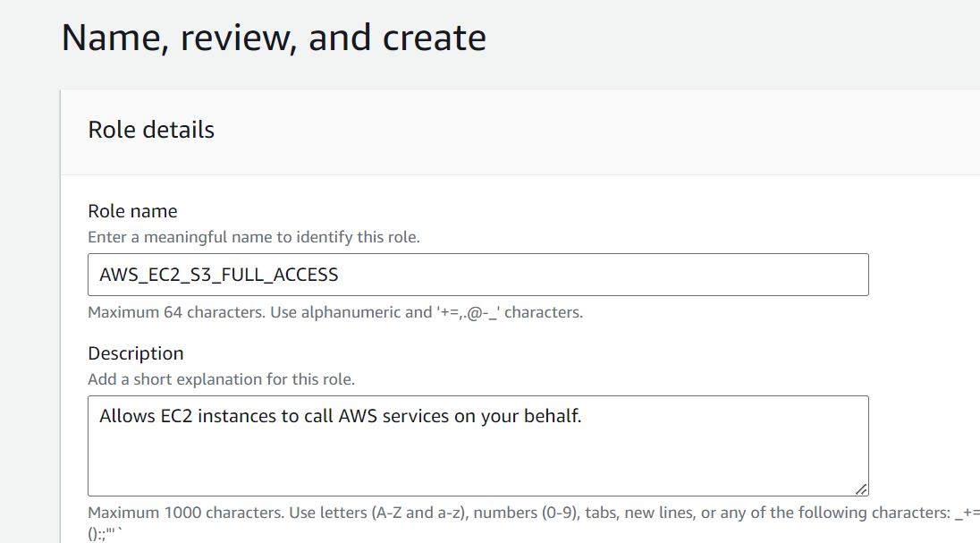Click the 'Maximum 64 characters' helper text
Image resolution: width=980 pixels, height=543 pixels.
(335, 312)
